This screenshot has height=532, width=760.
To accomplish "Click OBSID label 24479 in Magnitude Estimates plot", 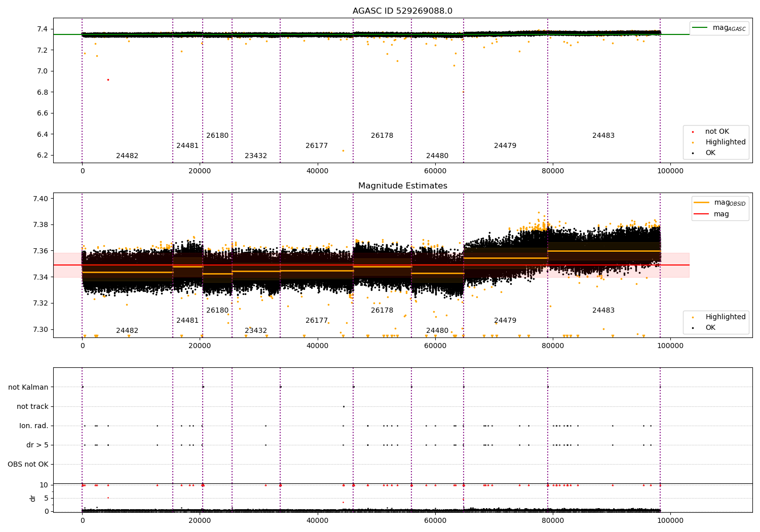I will pos(505,321).
